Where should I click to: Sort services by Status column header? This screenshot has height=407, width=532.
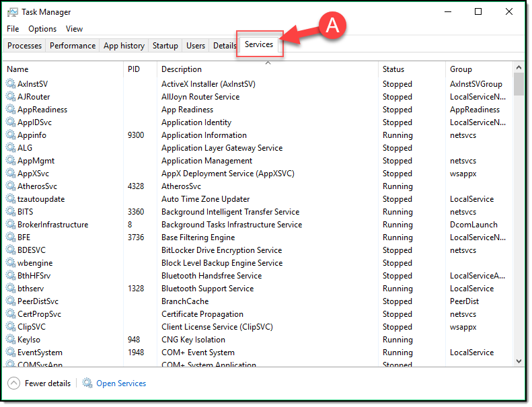pos(393,69)
